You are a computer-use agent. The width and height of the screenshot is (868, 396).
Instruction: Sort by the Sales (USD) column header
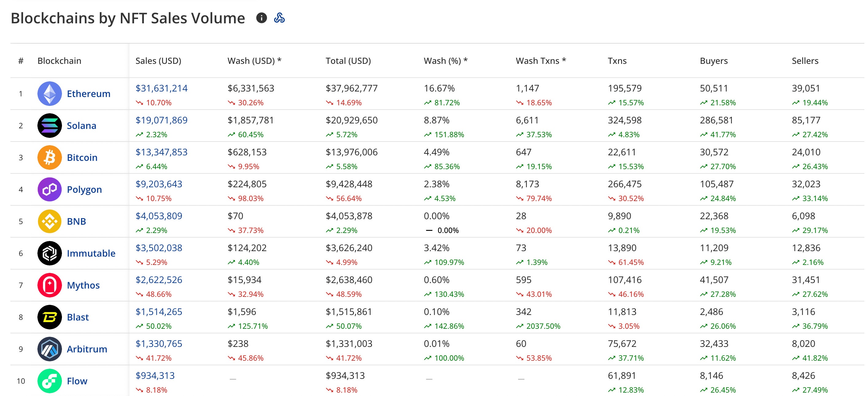158,61
